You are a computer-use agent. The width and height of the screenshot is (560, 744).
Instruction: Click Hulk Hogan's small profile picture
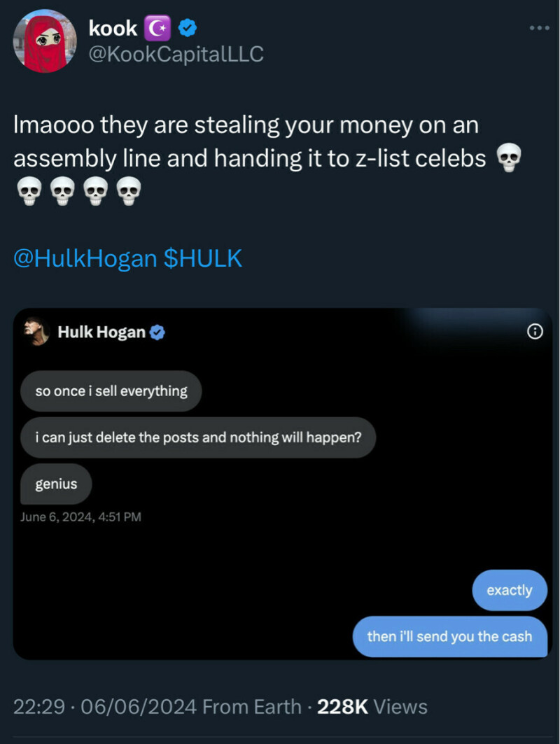pyautogui.click(x=36, y=332)
